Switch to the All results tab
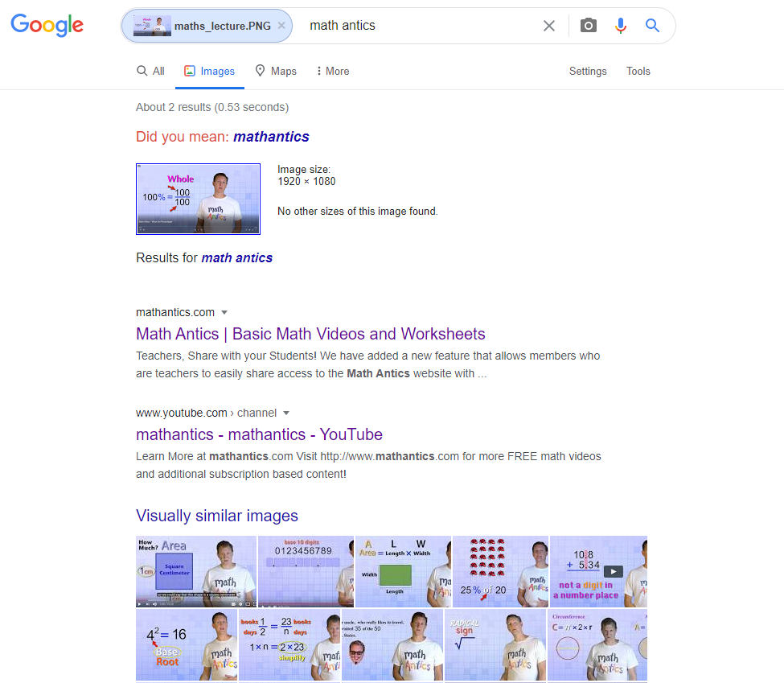 coord(150,71)
